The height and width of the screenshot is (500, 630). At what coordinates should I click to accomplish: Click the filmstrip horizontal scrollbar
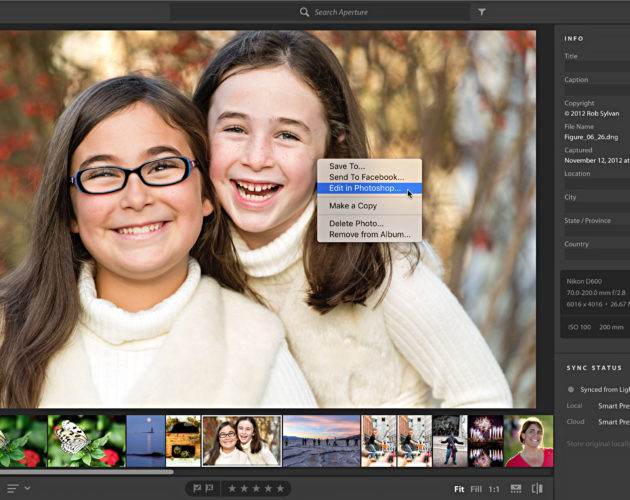point(87,472)
